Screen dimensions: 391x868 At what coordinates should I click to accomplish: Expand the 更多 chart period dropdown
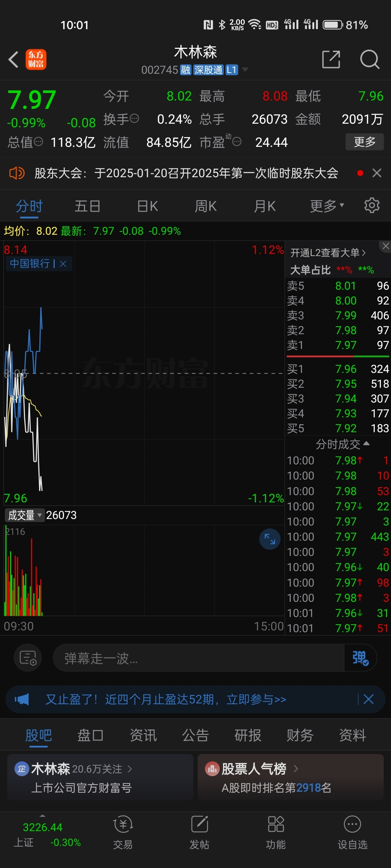coord(327,206)
